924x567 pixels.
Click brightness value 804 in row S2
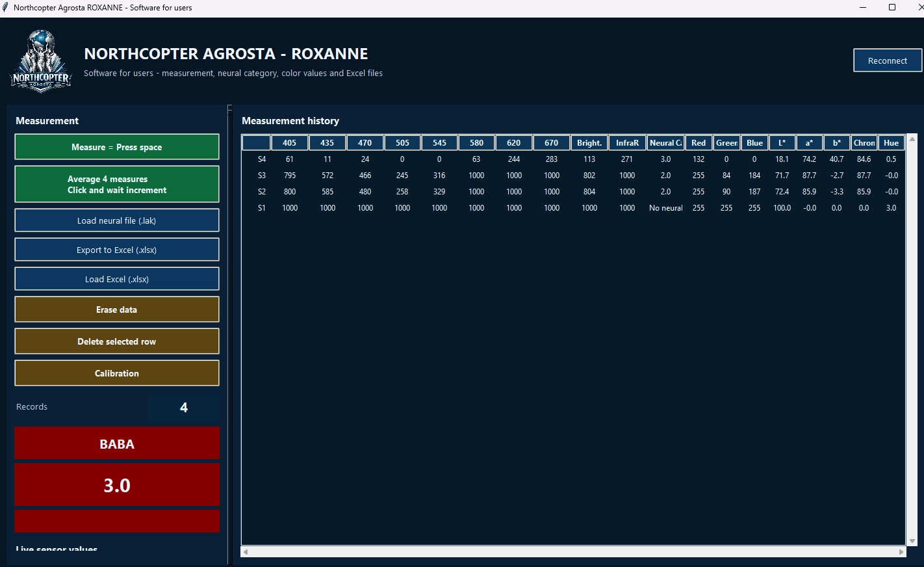click(589, 192)
